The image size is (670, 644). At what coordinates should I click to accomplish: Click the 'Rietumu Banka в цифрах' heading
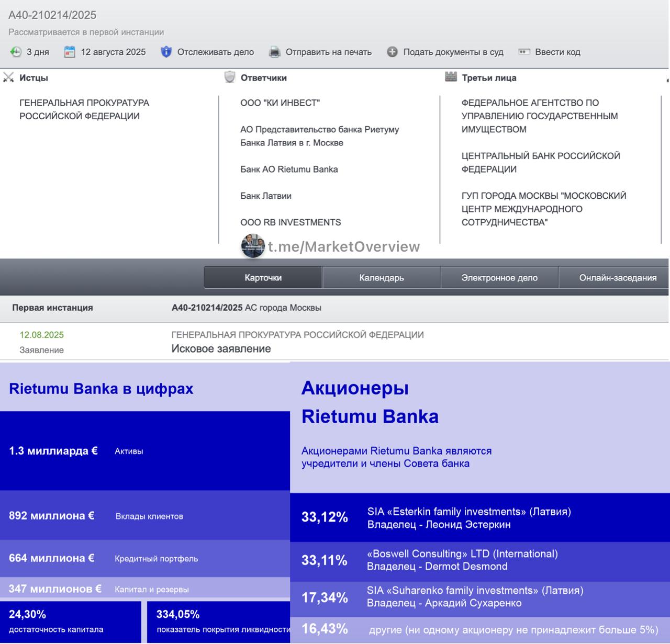101,389
